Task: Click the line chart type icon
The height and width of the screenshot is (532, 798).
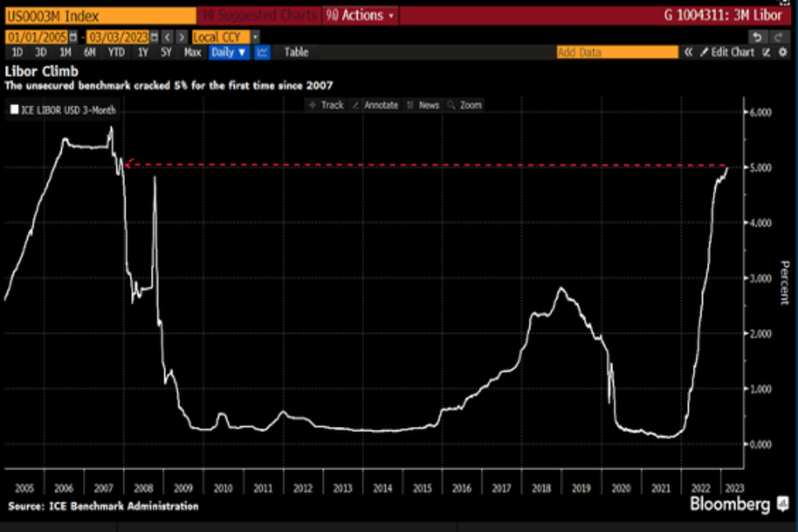Action: click(x=263, y=52)
